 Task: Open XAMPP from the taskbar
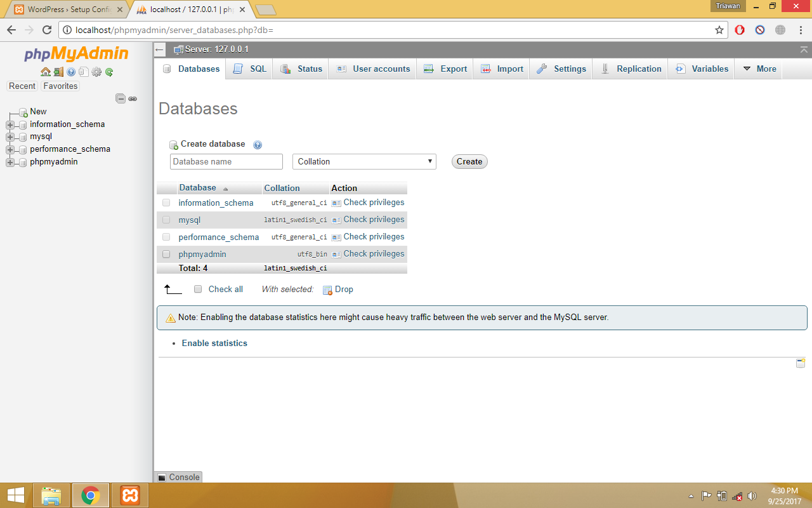tap(130, 495)
